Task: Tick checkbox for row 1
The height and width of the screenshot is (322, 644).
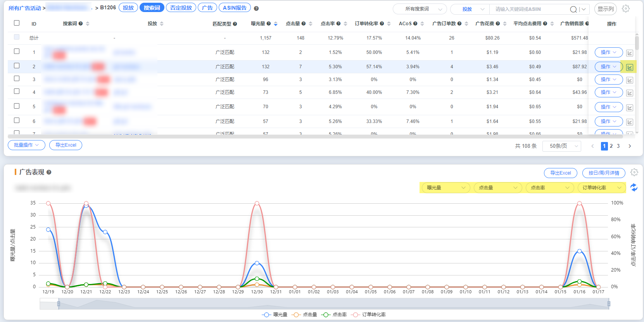Action: click(17, 51)
